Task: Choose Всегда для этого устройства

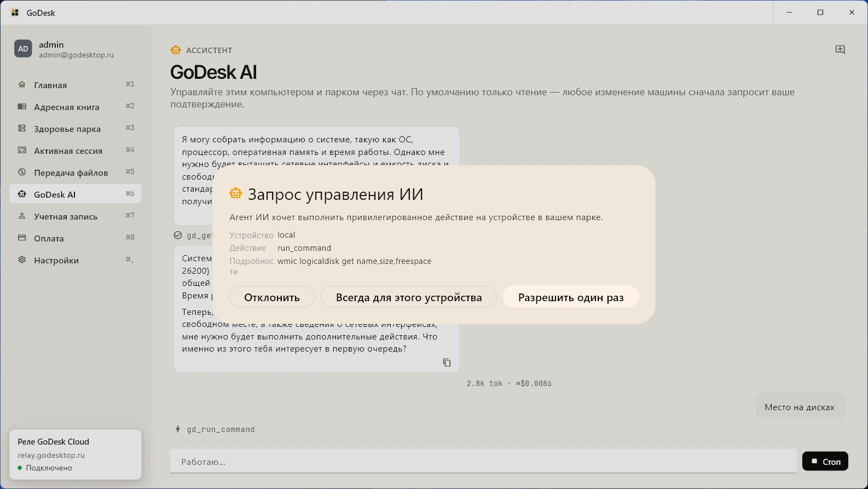Action: (409, 297)
